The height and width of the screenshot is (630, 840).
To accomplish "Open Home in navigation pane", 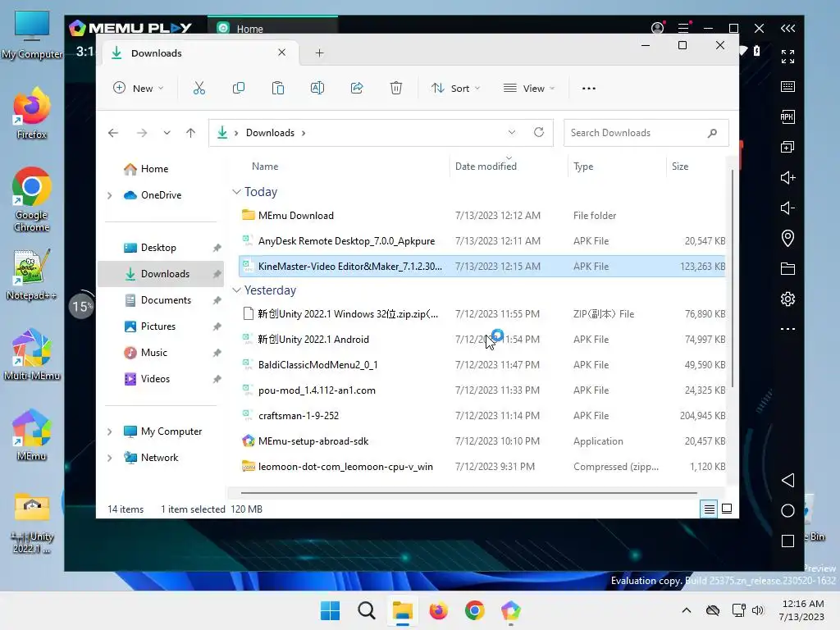I will pos(154,169).
